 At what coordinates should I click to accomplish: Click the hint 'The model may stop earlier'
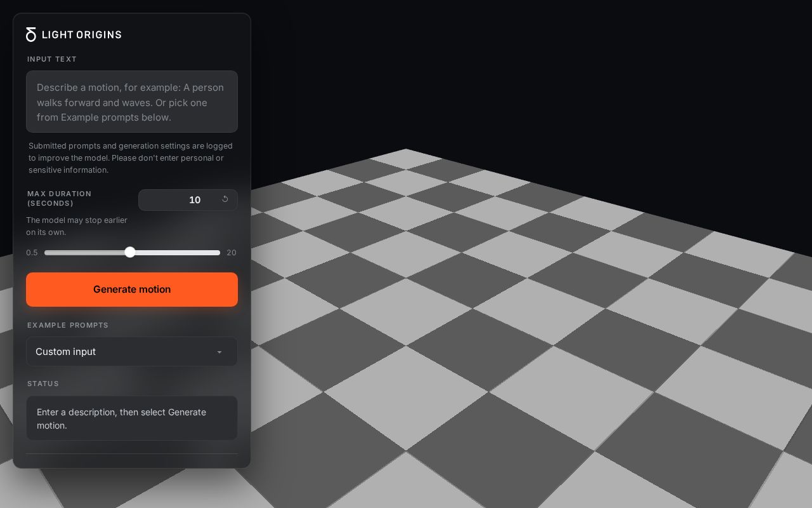point(77,226)
